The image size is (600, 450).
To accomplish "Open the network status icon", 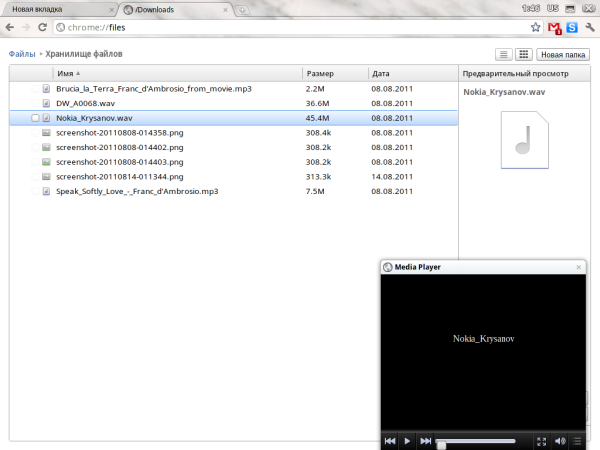I will tap(571, 9).
